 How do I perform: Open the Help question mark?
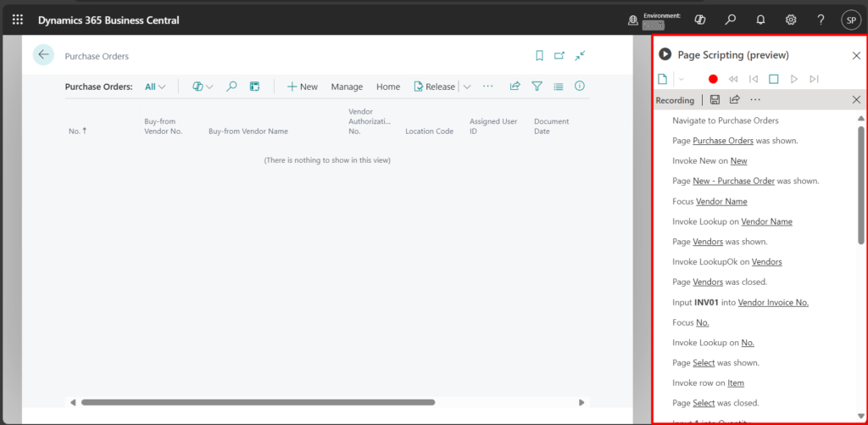point(821,20)
